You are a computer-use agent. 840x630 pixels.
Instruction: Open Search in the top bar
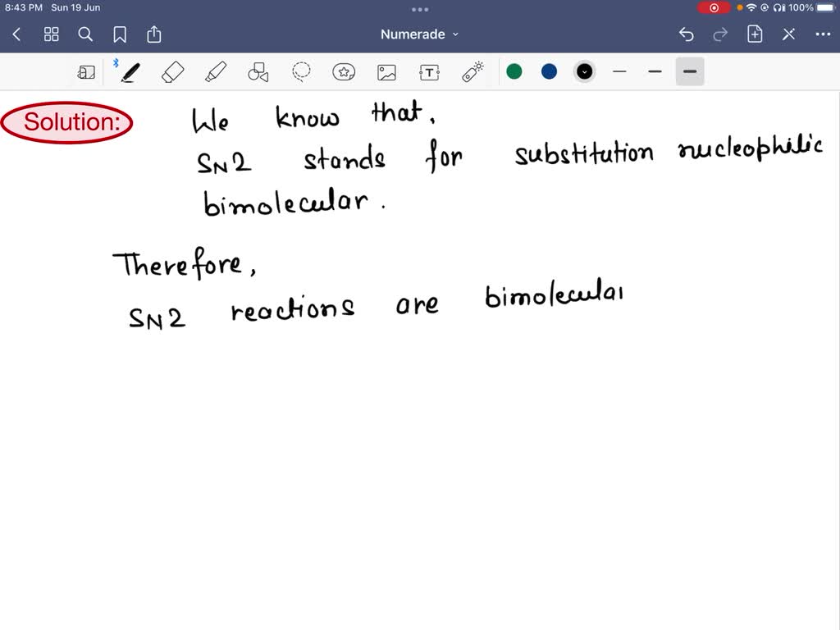tap(85, 34)
